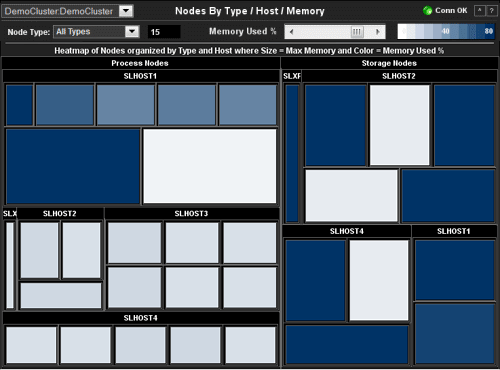Open the DemoCluster selection dropdown arrow
The height and width of the screenshot is (370, 500).
126,11
